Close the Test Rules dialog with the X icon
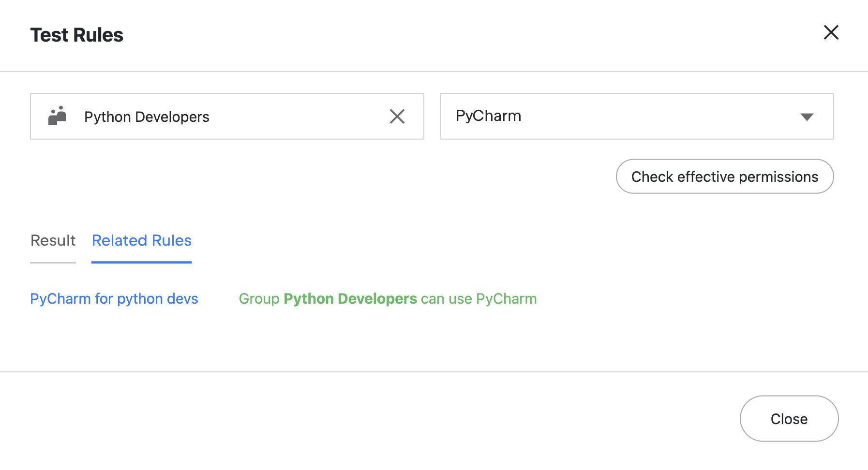This screenshot has width=868, height=470. (x=831, y=32)
